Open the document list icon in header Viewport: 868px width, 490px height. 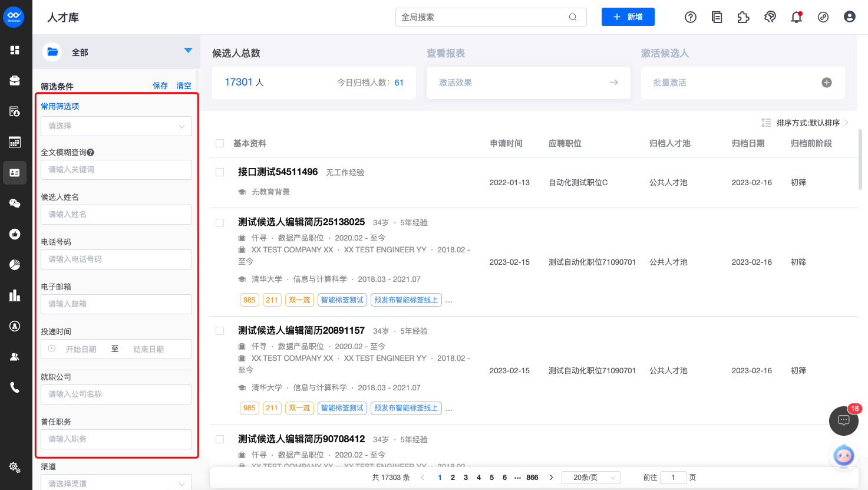point(717,17)
